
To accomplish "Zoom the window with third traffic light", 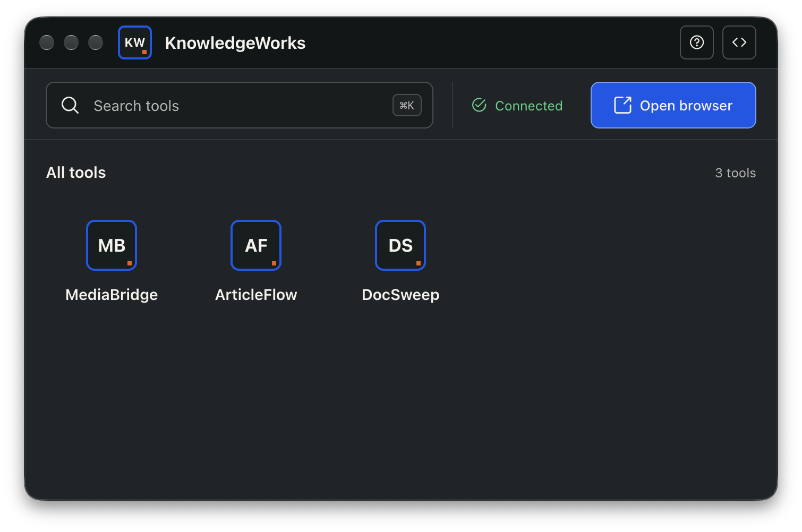I will 96,42.
